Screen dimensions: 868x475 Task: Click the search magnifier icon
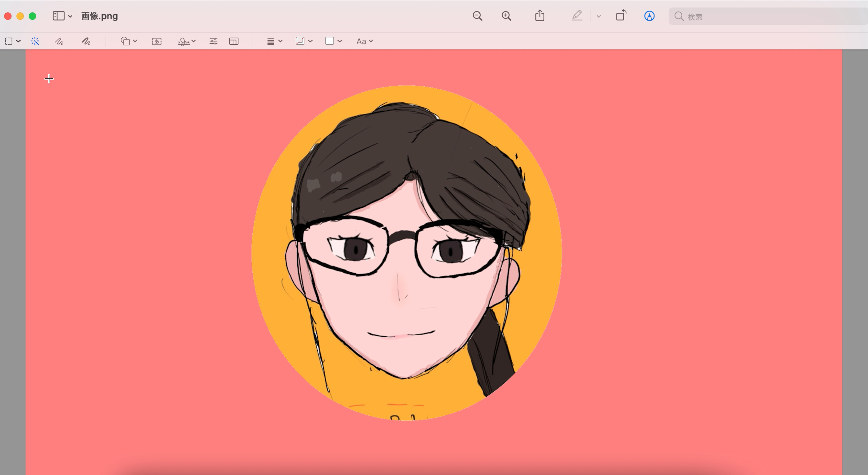pyautogui.click(x=679, y=16)
